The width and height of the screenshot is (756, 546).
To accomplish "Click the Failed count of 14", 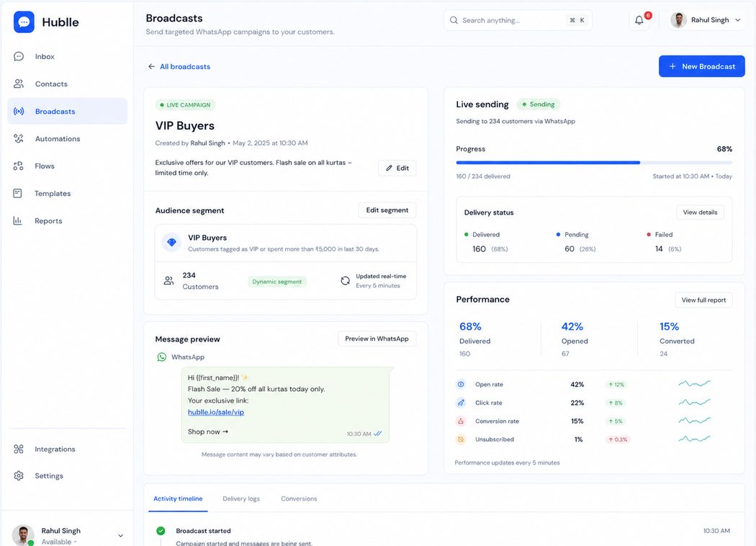I will (x=659, y=249).
